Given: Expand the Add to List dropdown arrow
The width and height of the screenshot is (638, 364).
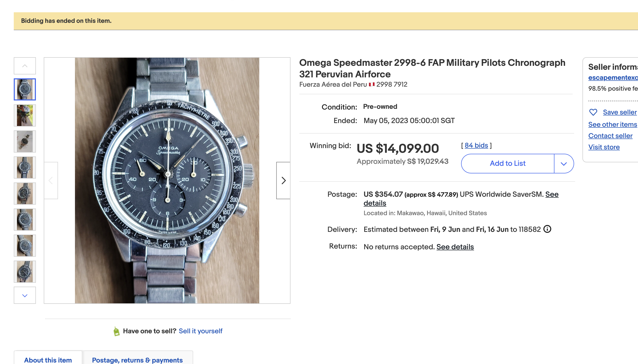Looking at the screenshot, I should tap(564, 164).
